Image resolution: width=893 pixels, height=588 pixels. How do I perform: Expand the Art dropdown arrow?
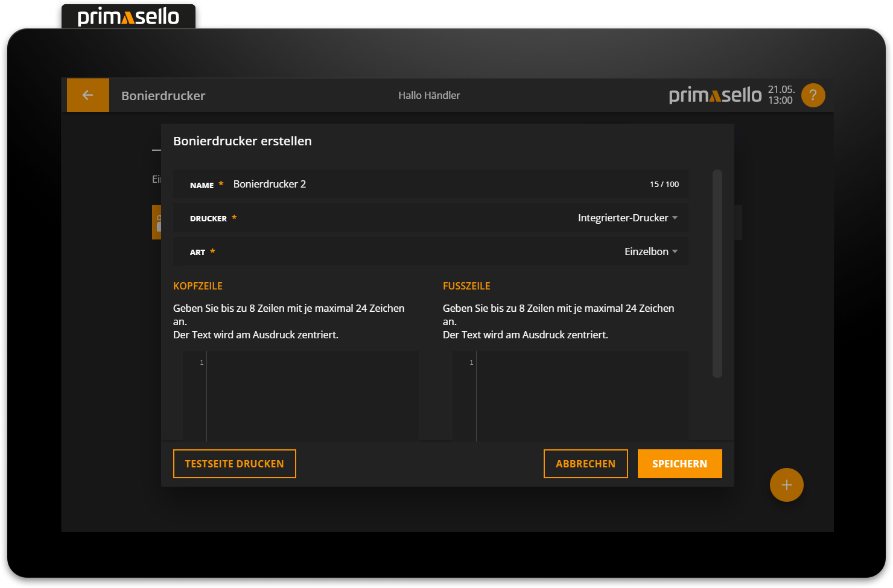[x=675, y=251]
